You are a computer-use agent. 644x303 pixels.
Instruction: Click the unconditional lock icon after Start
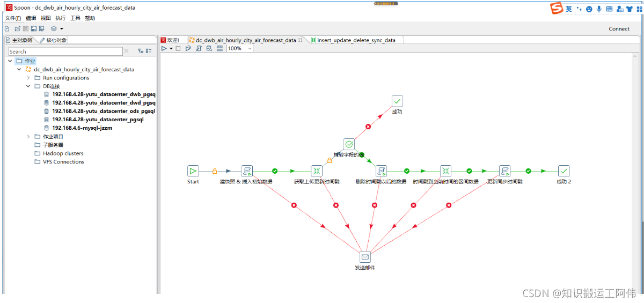tap(215, 171)
